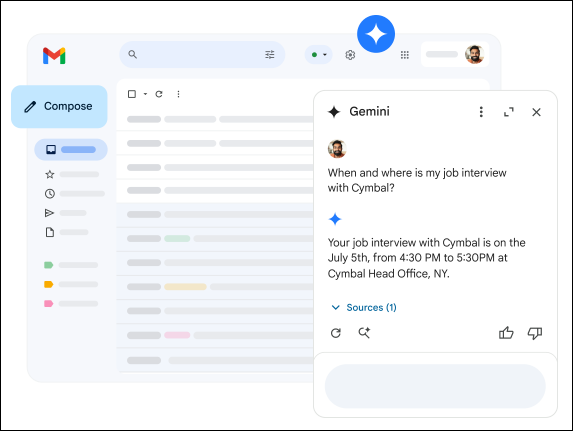Click the black Gemini star in header
Screen dimensions: 573x431
coord(334,111)
